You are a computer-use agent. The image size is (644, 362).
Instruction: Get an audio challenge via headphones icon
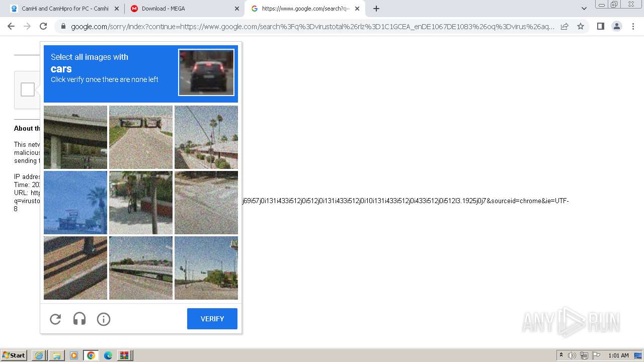pyautogui.click(x=79, y=319)
